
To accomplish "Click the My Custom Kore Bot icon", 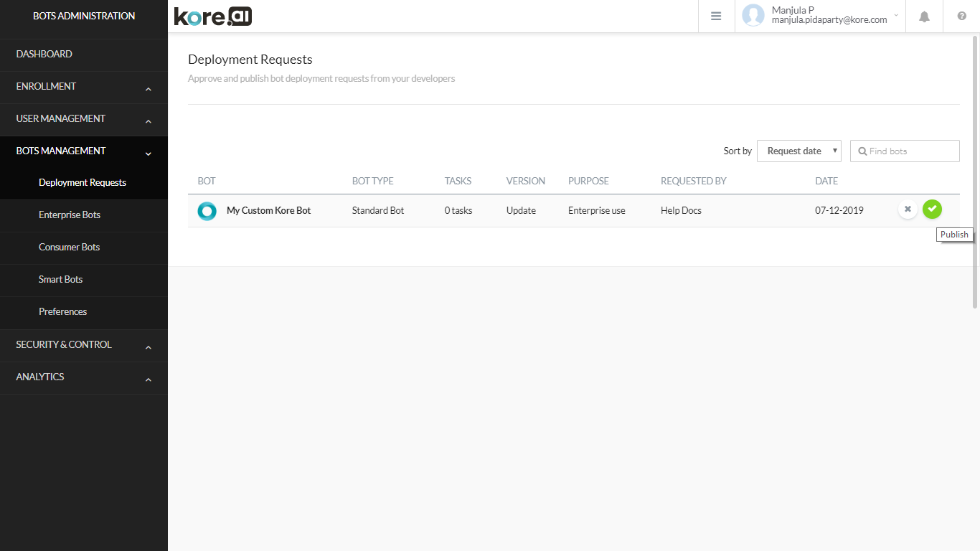I will pyautogui.click(x=207, y=211).
